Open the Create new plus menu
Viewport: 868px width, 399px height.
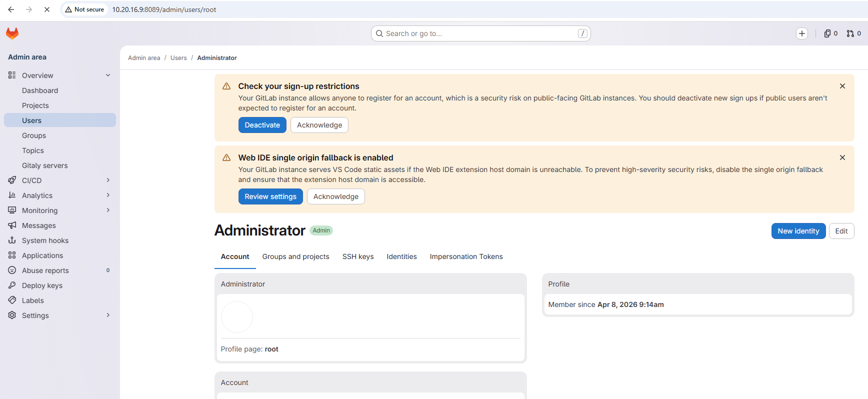click(x=802, y=33)
